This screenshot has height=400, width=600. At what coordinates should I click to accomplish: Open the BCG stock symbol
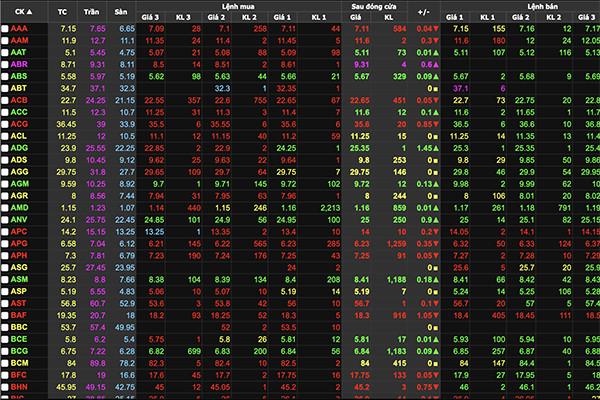click(19, 351)
